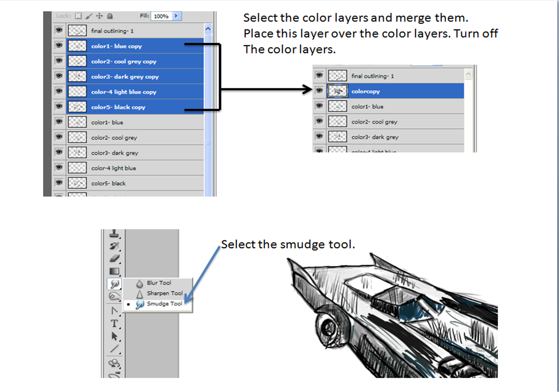
Task: Click the lock transparent pixels icon
Action: tap(78, 16)
